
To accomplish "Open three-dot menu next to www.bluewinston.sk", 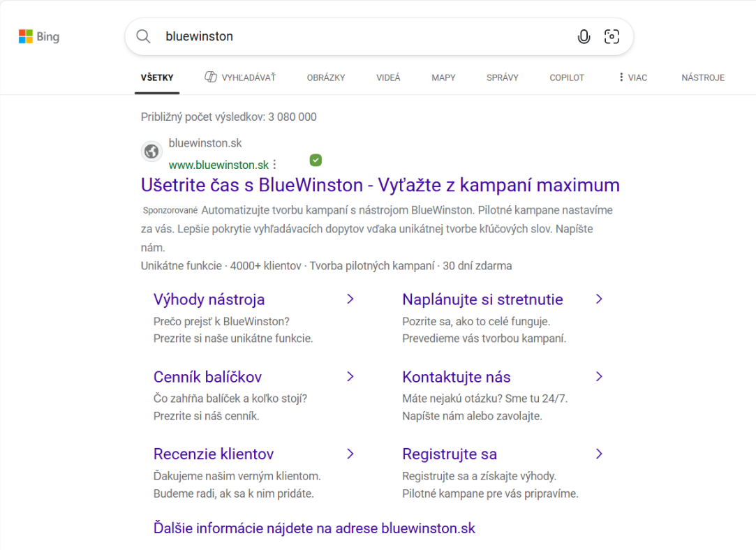I will tap(275, 165).
